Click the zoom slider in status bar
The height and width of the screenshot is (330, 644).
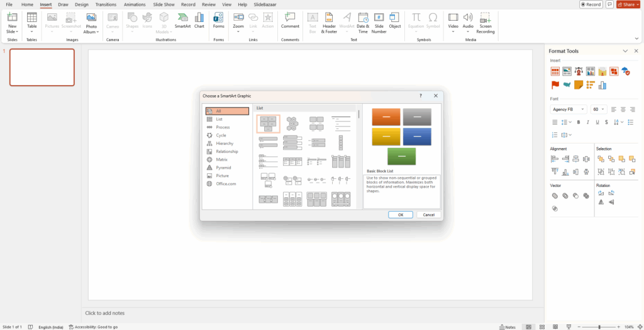coord(599,327)
